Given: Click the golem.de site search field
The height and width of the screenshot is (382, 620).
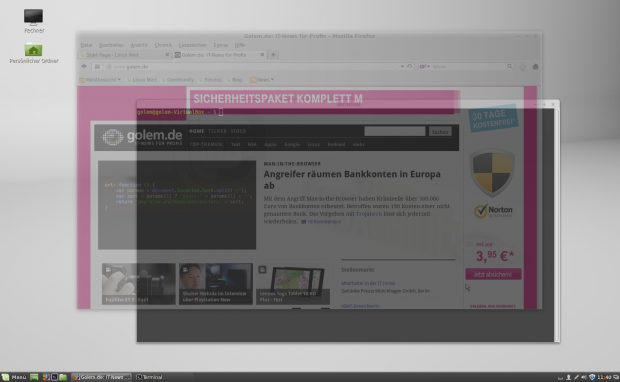Looking at the screenshot, I should (x=395, y=131).
